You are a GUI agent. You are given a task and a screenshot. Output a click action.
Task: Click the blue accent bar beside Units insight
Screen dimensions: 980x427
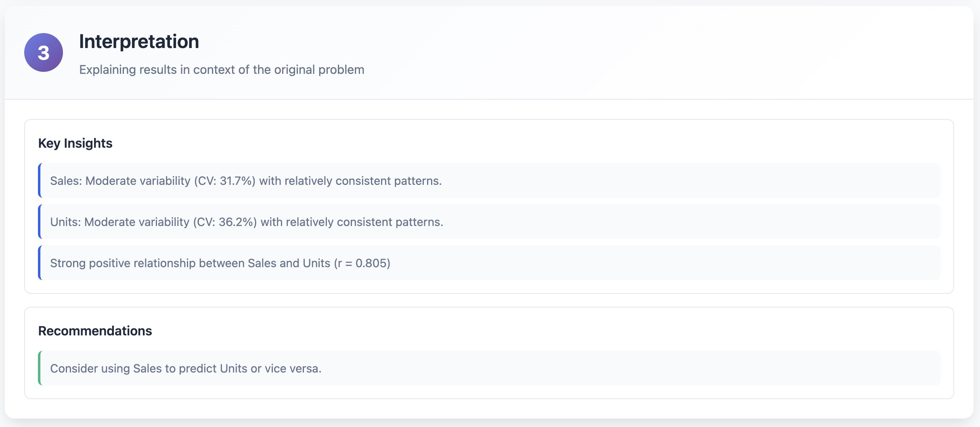[x=40, y=222]
